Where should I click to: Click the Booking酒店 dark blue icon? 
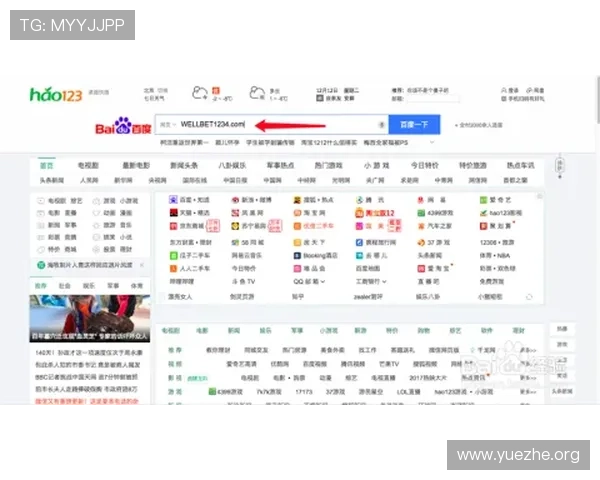[x=297, y=255]
